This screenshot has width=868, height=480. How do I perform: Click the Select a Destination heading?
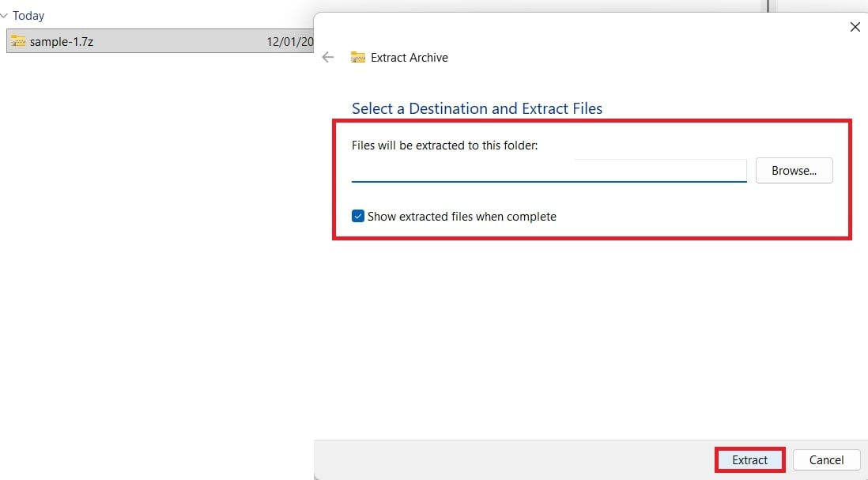click(x=477, y=108)
